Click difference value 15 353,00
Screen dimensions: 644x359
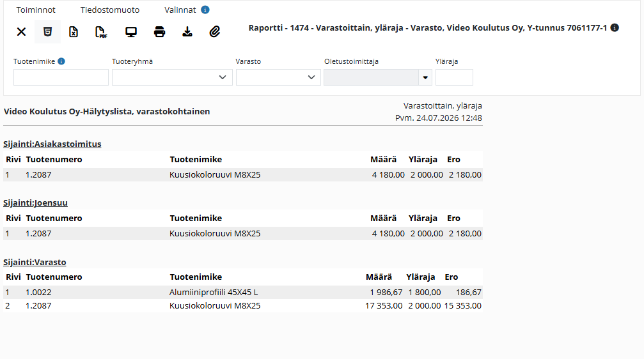tap(462, 306)
